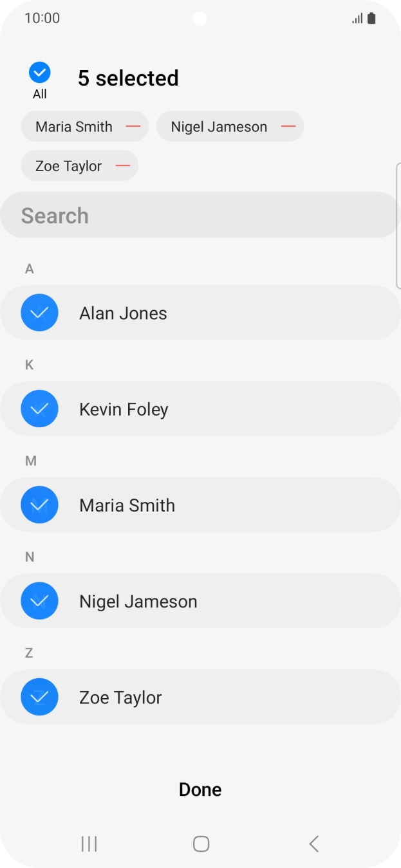Uncheck Alan Jones contact checkbox
401x868 pixels.
[x=39, y=313]
